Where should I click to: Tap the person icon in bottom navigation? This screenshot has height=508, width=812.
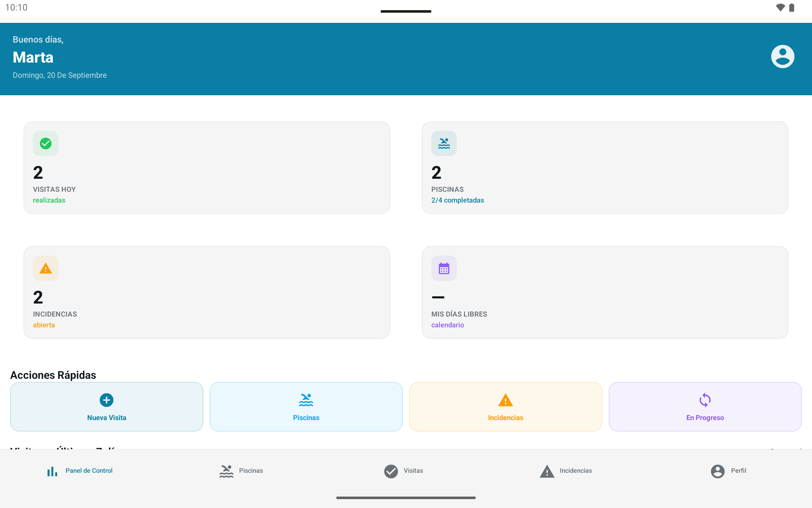click(x=718, y=471)
